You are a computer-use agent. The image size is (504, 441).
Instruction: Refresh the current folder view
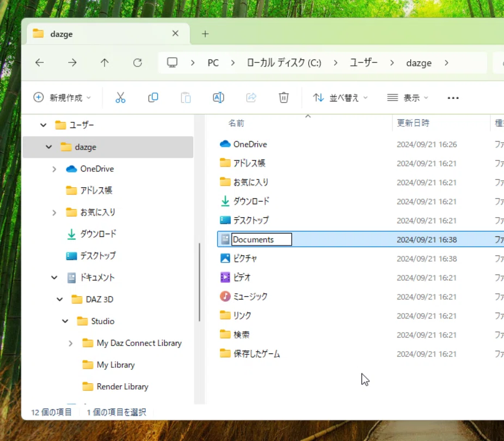[138, 63]
